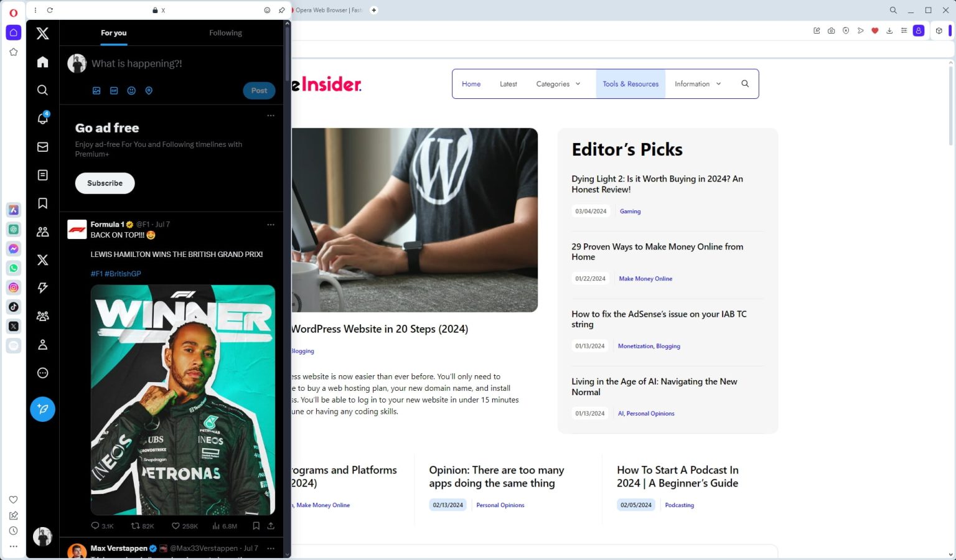956x560 pixels.
Task: Open Instagram in the Opera sidebar
Action: click(13, 287)
